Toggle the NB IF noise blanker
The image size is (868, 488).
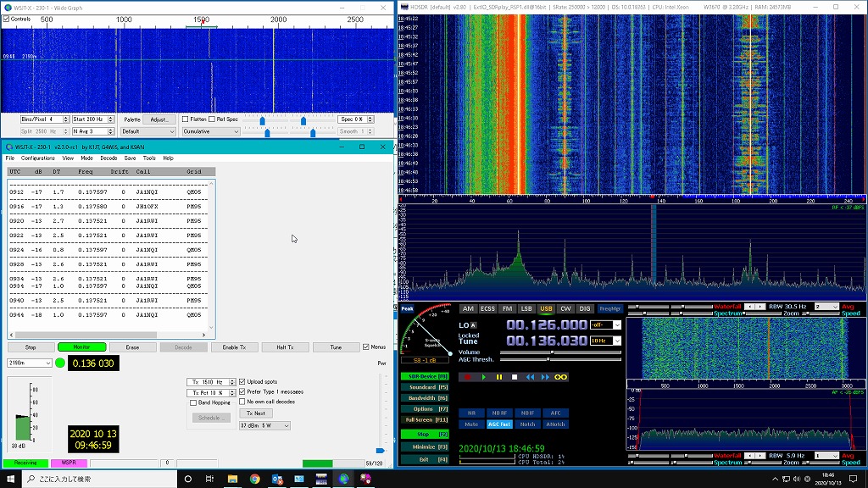tap(527, 413)
